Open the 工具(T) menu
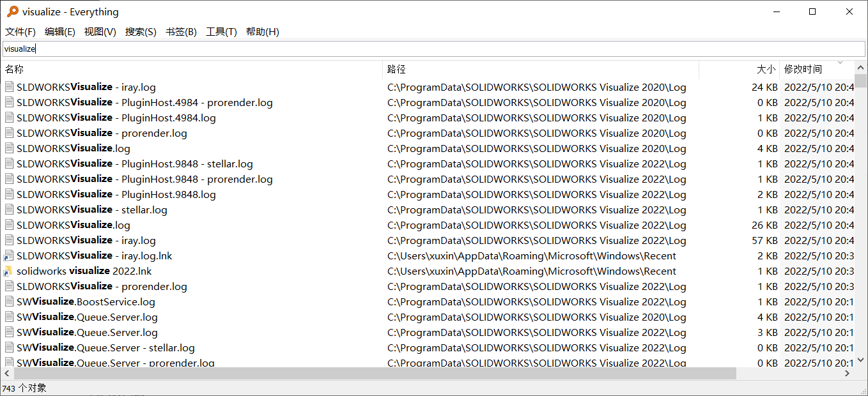 (221, 32)
